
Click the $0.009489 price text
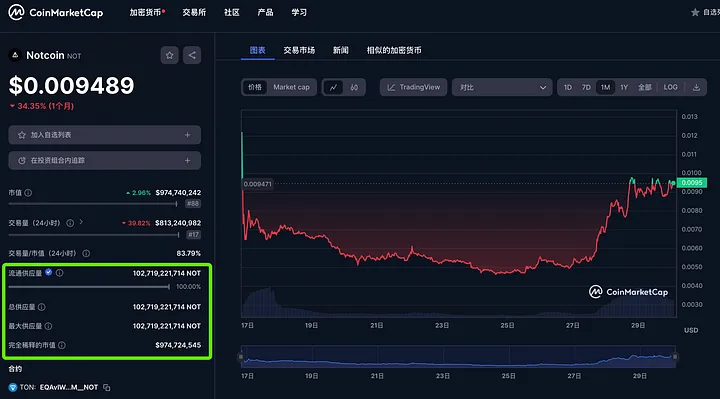[x=72, y=85]
